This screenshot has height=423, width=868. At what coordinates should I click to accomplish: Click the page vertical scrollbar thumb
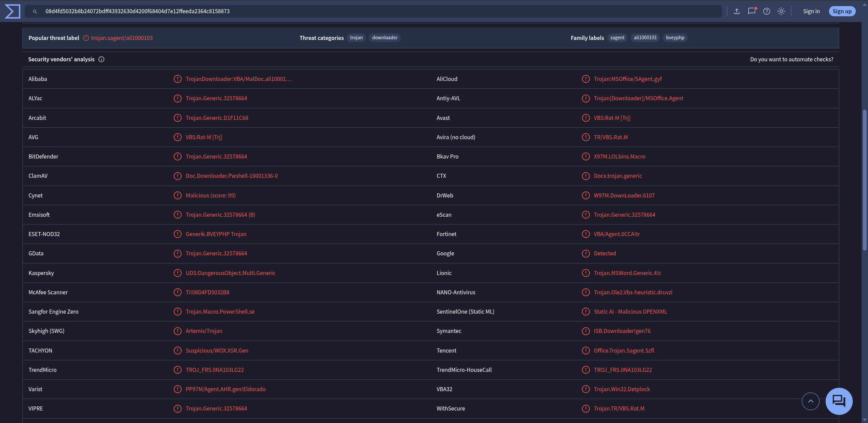tap(865, 179)
